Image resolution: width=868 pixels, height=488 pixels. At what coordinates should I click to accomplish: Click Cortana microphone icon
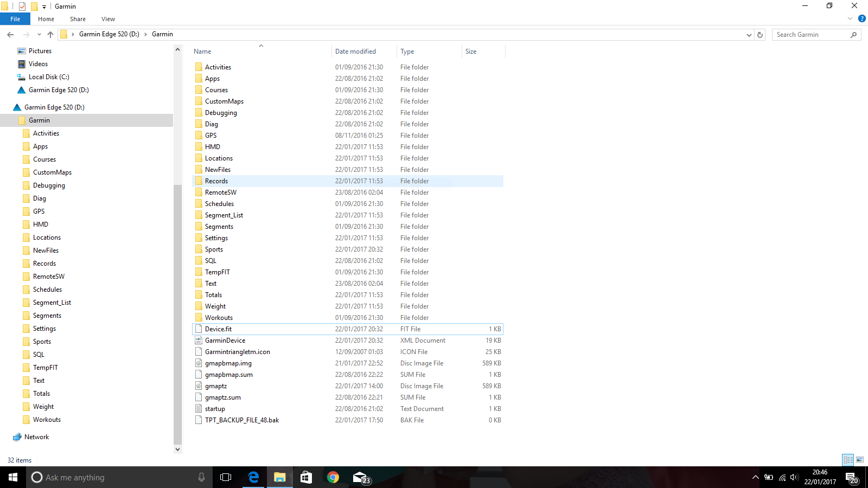coord(201,477)
